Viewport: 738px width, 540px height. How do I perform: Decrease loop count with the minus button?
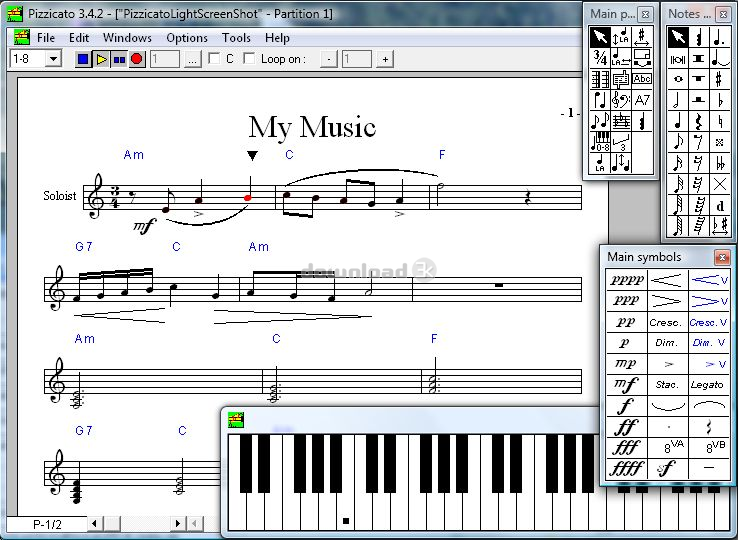(x=329, y=59)
